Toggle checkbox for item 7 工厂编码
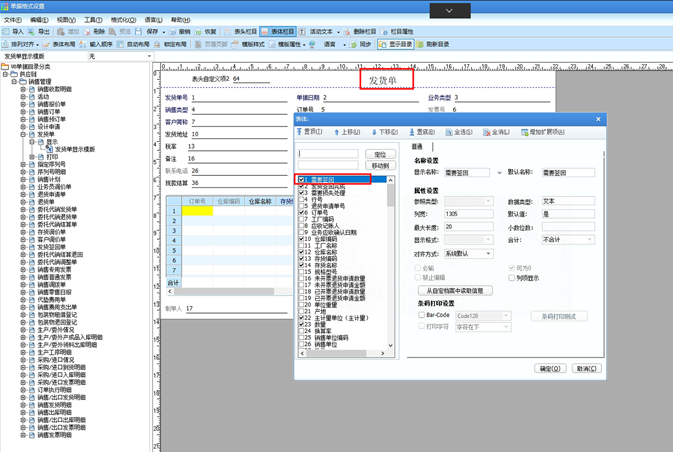The width and height of the screenshot is (673, 452). [x=301, y=219]
